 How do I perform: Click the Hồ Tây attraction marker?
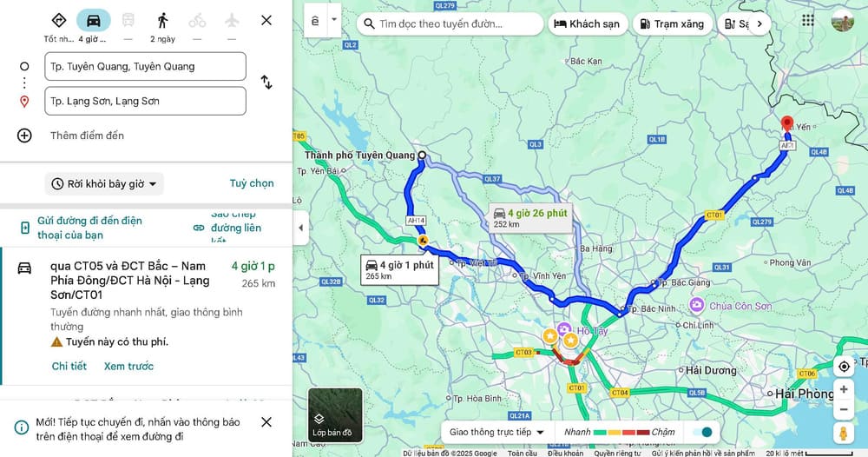(564, 329)
